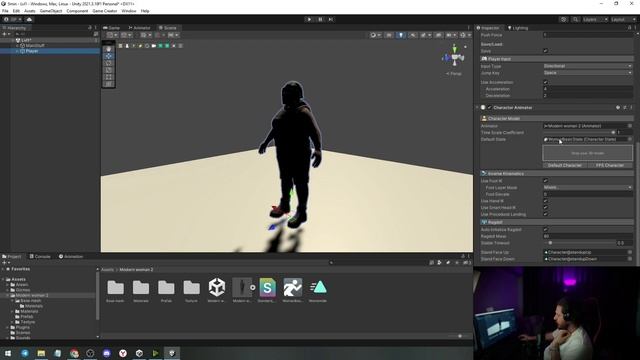Screen dimensions: 640x360
Task: Open Chrome from the taskbar
Action: coord(74,353)
